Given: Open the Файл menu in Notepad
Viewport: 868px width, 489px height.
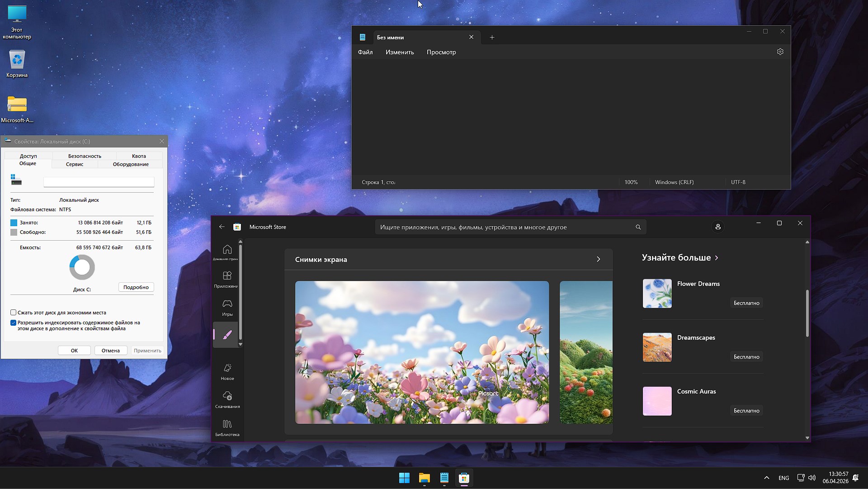Looking at the screenshot, I should tap(365, 52).
